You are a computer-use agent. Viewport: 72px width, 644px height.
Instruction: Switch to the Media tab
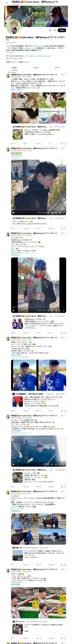(57, 68)
